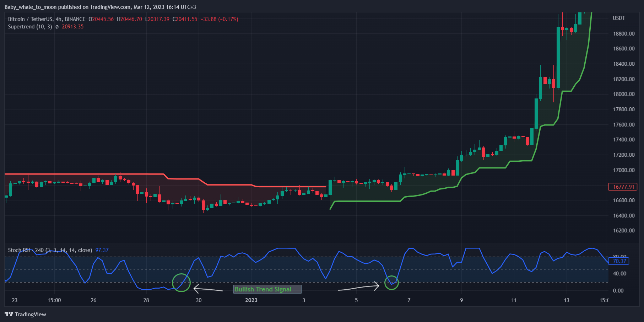Click the Baby_whale_to_moon published header text
Image resolution: width=644 pixels, height=322 pixels.
[x=100, y=7]
